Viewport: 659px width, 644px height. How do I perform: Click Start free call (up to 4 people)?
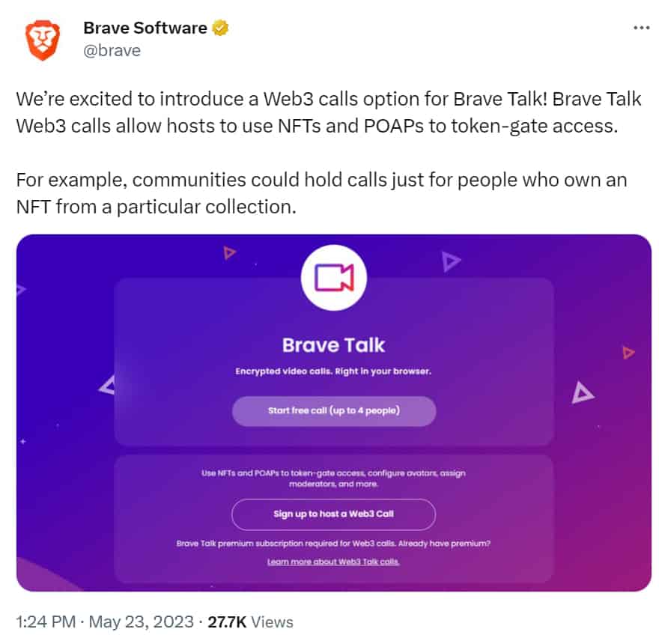coord(334,410)
